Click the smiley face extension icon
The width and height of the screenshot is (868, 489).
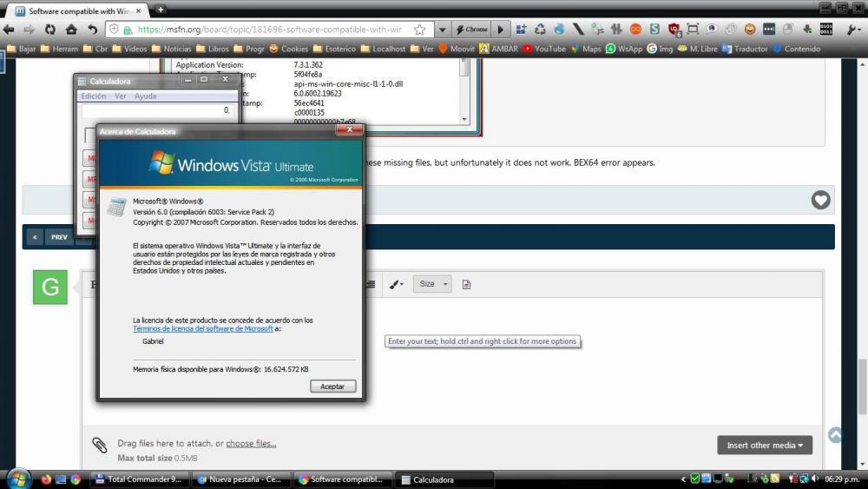750,30
